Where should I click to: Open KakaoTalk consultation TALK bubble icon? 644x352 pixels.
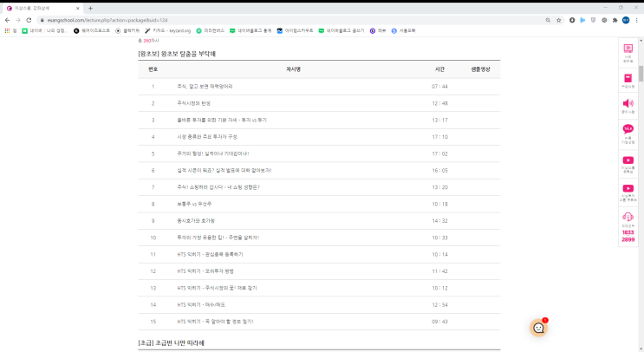628,129
